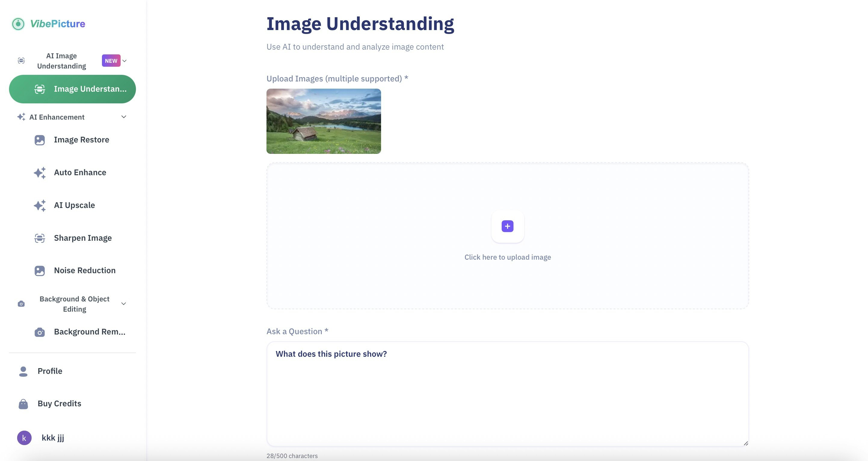The image size is (868, 461).
Task: Click the Image Restore icon
Action: [x=40, y=140]
